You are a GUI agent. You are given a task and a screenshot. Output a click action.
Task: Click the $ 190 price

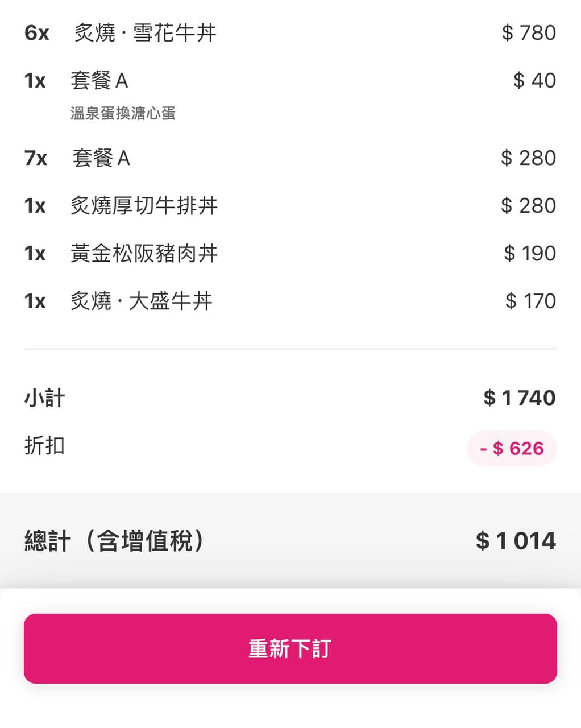[530, 253]
